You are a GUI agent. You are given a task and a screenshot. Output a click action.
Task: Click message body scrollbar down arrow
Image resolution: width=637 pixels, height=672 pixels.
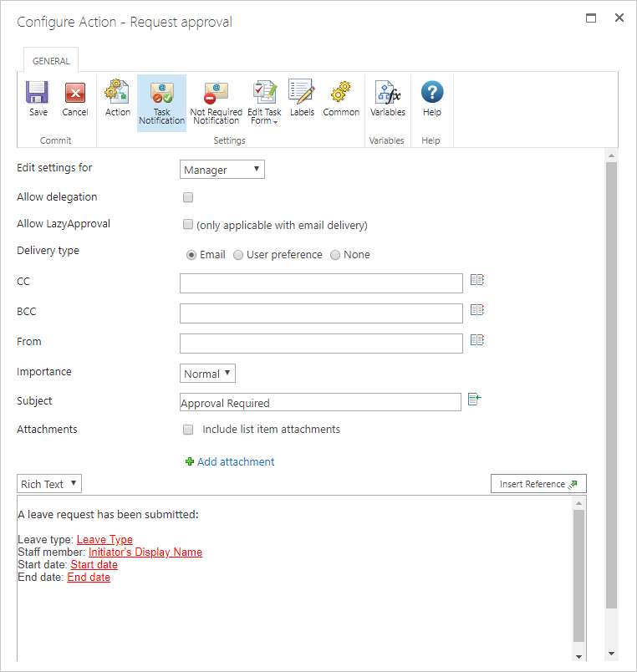pyautogui.click(x=578, y=657)
